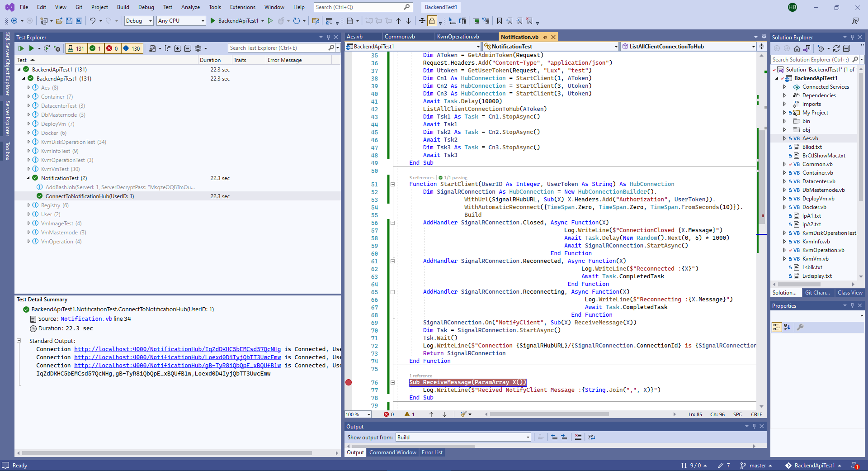
Task: Start debugging with the BackendApiTest1 button
Action: (234, 21)
